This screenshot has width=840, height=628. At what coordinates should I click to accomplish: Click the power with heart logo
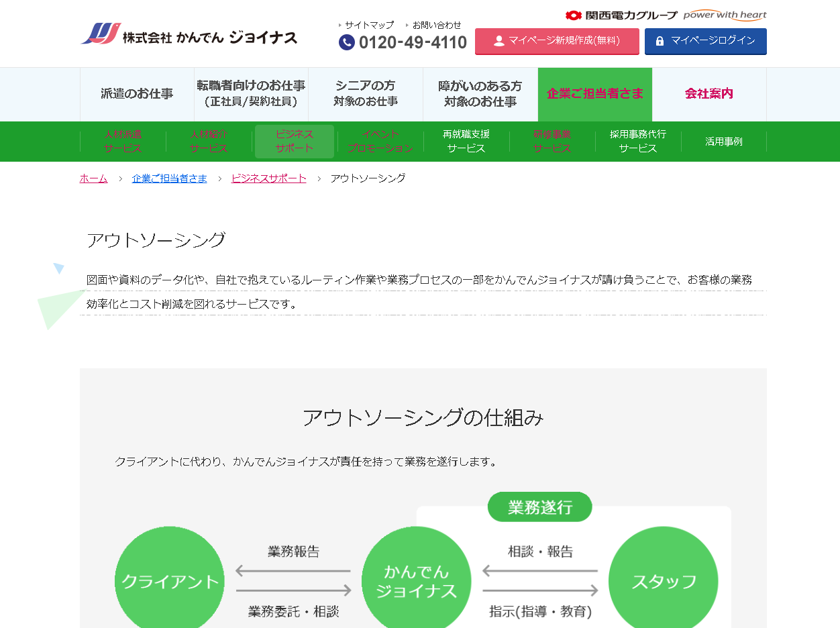point(725,15)
